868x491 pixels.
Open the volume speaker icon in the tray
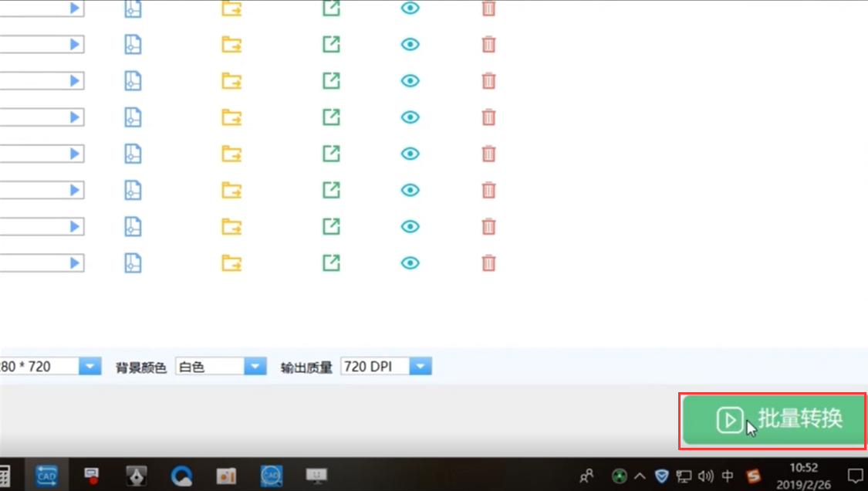click(706, 476)
